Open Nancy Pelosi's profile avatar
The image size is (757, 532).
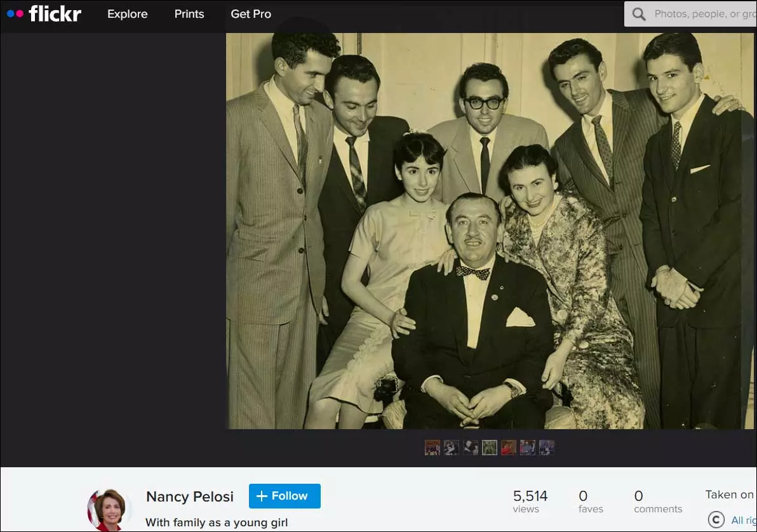[110, 510]
